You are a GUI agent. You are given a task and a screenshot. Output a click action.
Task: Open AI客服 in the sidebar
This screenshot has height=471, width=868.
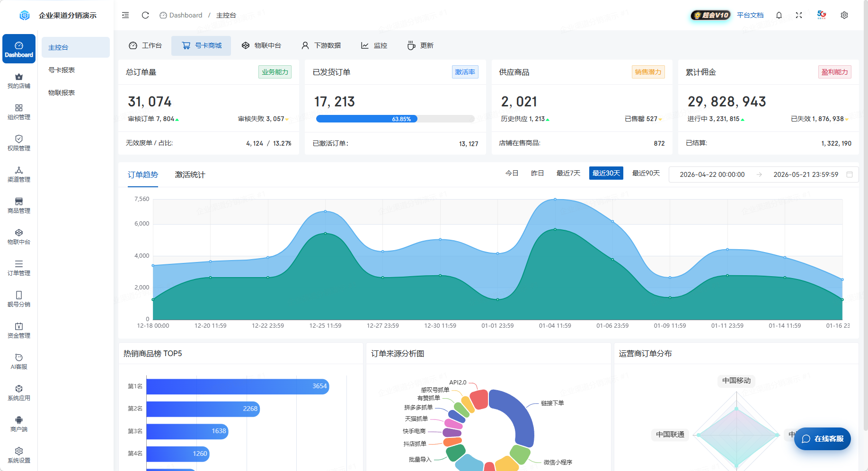19,362
